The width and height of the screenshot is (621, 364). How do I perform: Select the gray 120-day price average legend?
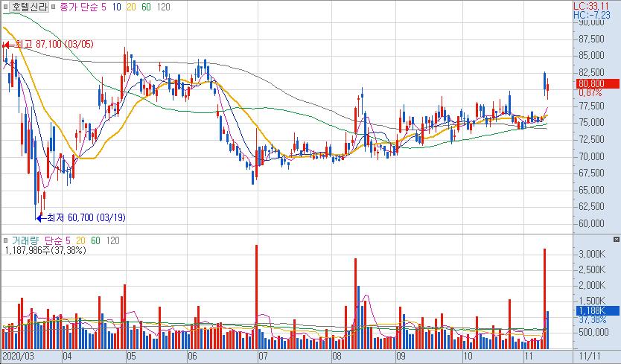click(163, 7)
